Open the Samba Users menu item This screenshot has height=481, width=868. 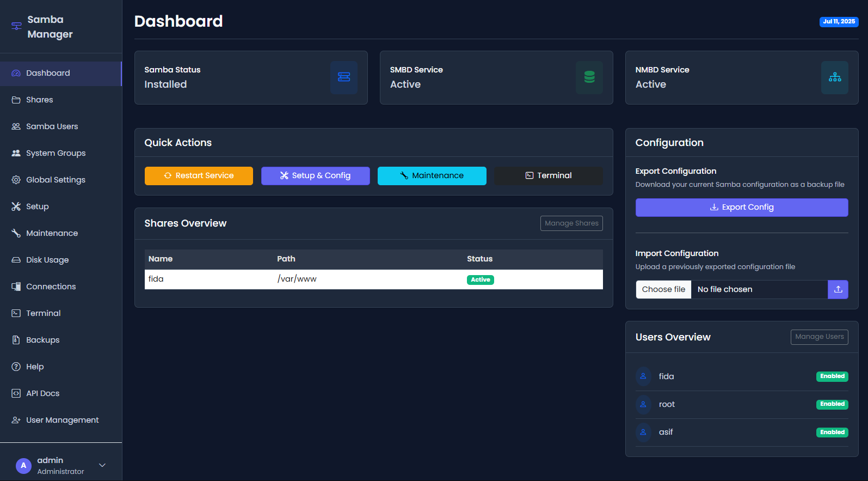[61, 126]
